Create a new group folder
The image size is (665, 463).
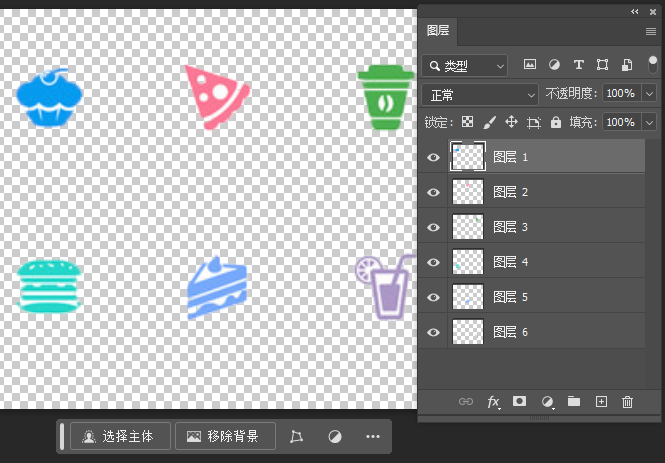574,401
